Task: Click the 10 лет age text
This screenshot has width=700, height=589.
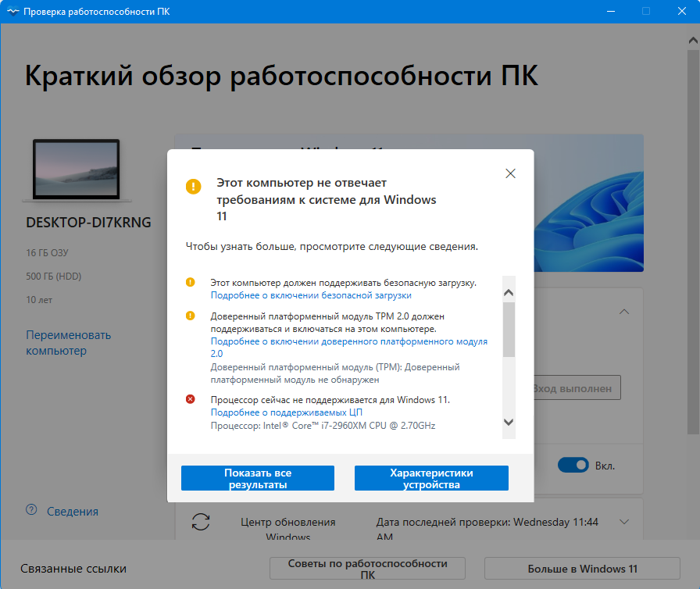Action: coord(39,300)
